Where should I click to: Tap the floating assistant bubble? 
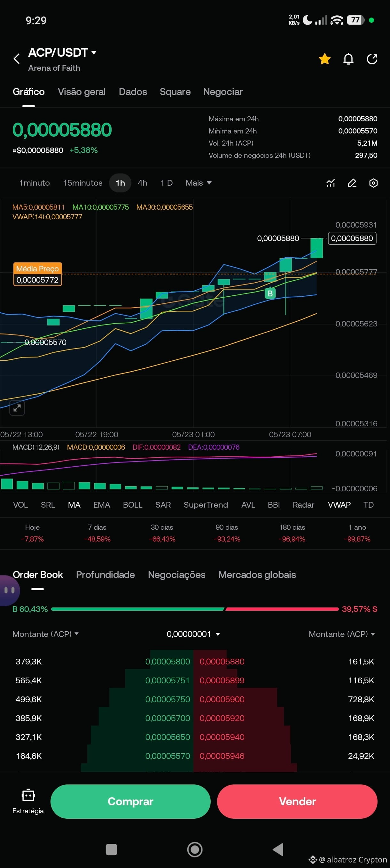[9, 590]
